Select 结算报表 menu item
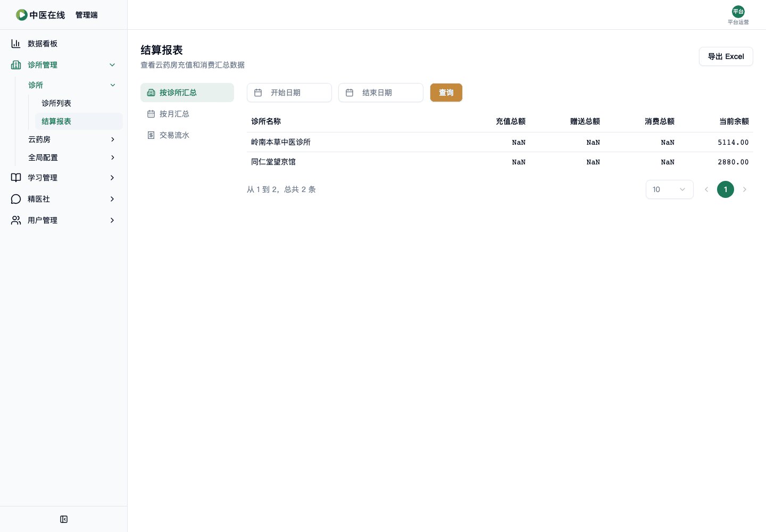766x532 pixels. [79, 121]
